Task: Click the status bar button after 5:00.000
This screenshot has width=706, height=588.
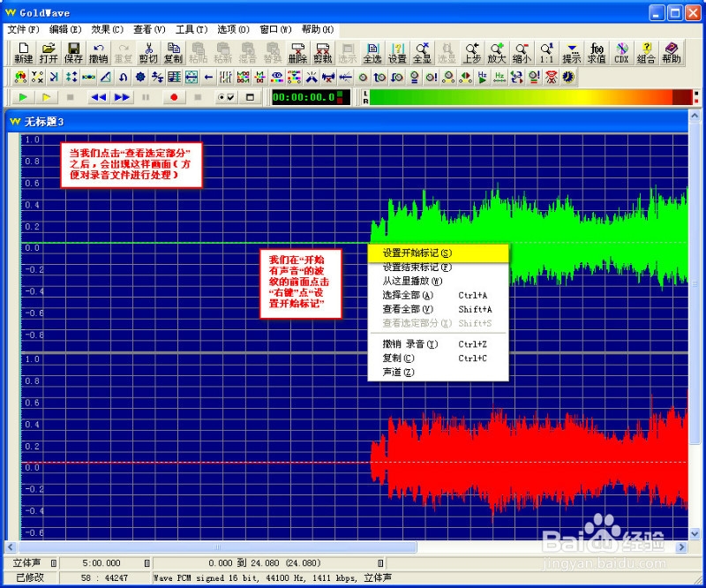Action: 146,562
